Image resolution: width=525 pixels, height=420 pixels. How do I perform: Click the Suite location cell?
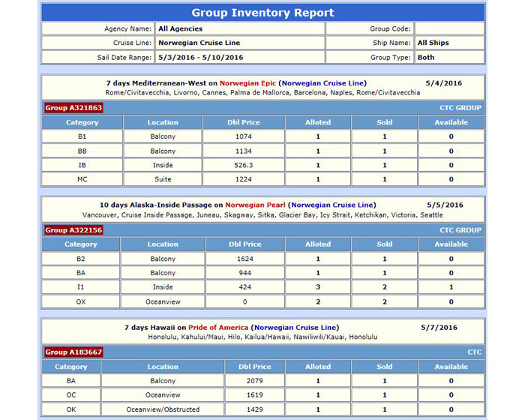tap(163, 179)
